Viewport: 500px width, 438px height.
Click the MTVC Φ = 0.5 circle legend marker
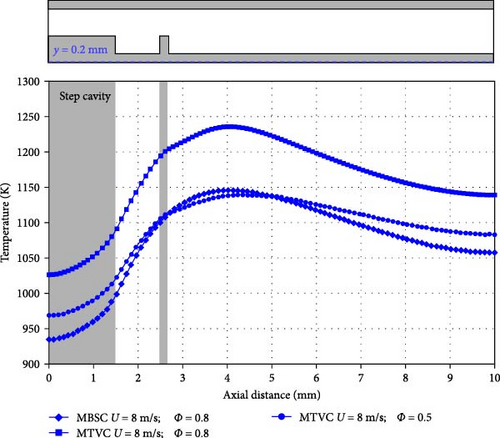click(282, 417)
